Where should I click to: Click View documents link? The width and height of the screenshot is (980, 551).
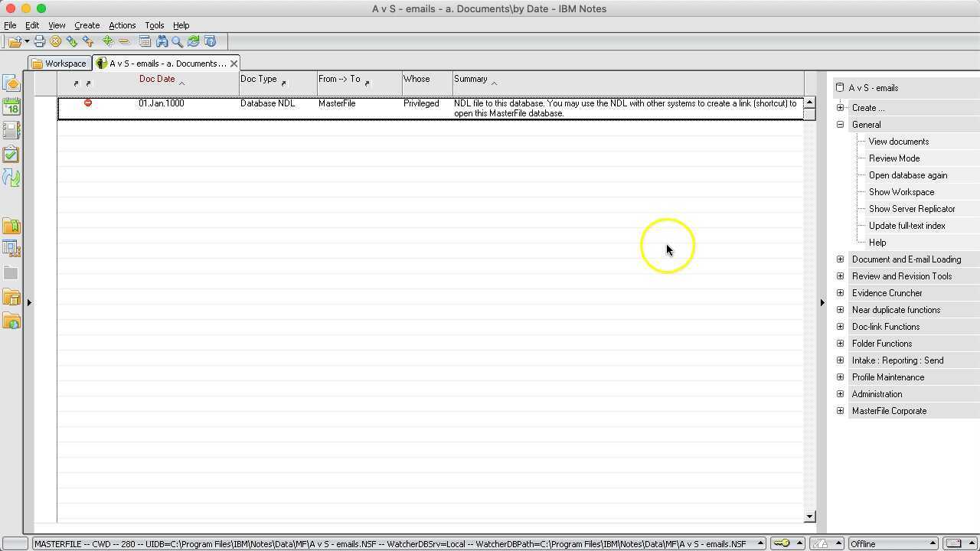point(899,142)
